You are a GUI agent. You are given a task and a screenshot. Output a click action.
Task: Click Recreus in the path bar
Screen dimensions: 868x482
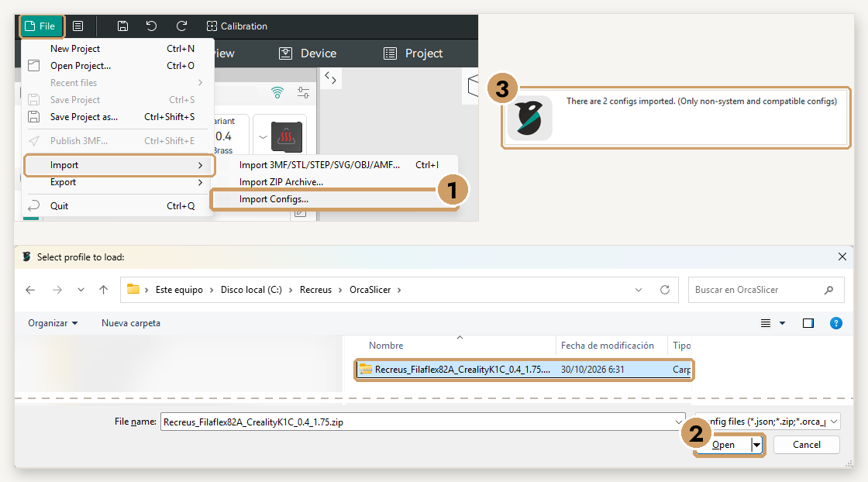pos(315,290)
